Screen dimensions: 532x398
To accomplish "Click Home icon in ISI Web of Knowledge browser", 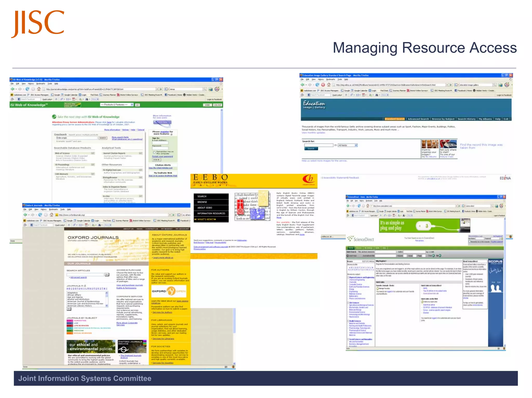I will coord(38,89).
